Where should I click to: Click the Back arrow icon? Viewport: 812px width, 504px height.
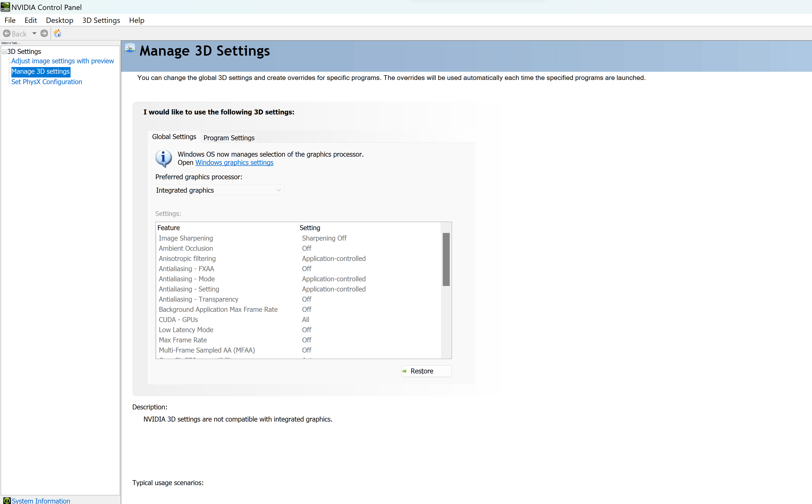coord(7,33)
